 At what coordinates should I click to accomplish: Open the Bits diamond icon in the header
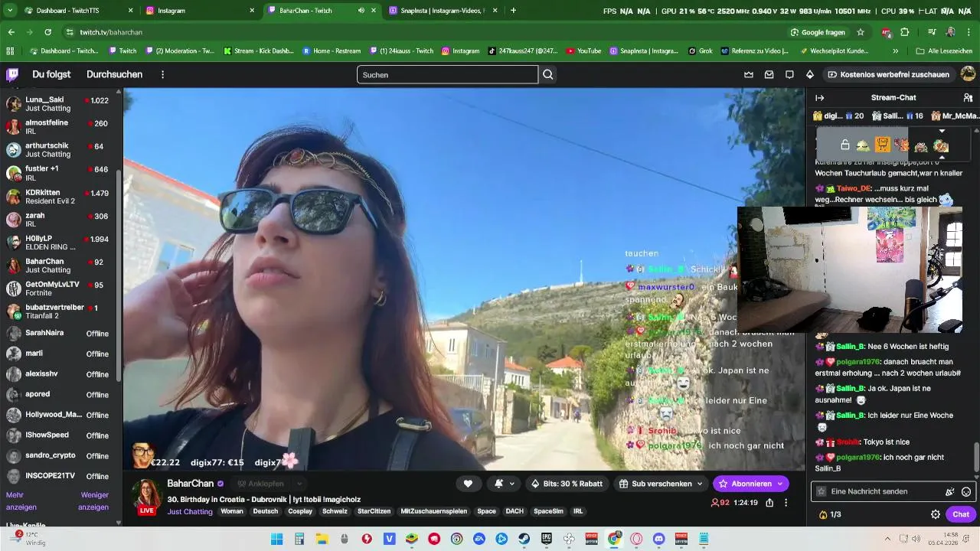810,74
